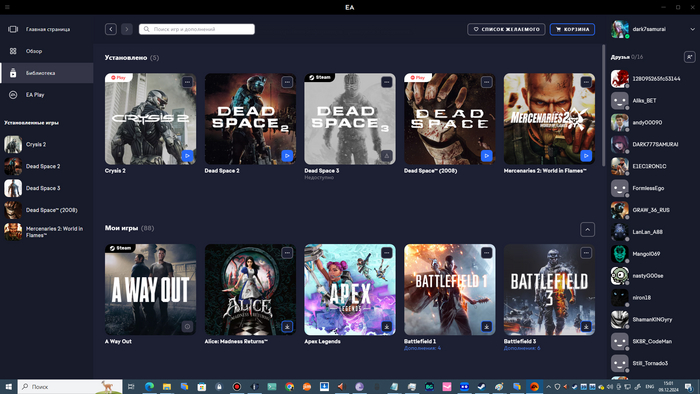
Task: Open the Список желаемого wishlist button
Action: (506, 29)
